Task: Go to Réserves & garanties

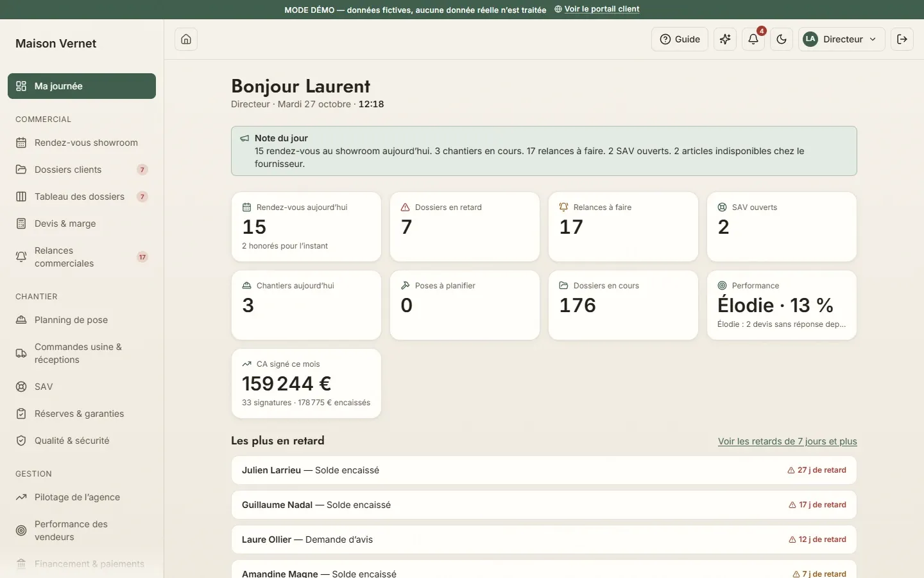Action: 81,414
